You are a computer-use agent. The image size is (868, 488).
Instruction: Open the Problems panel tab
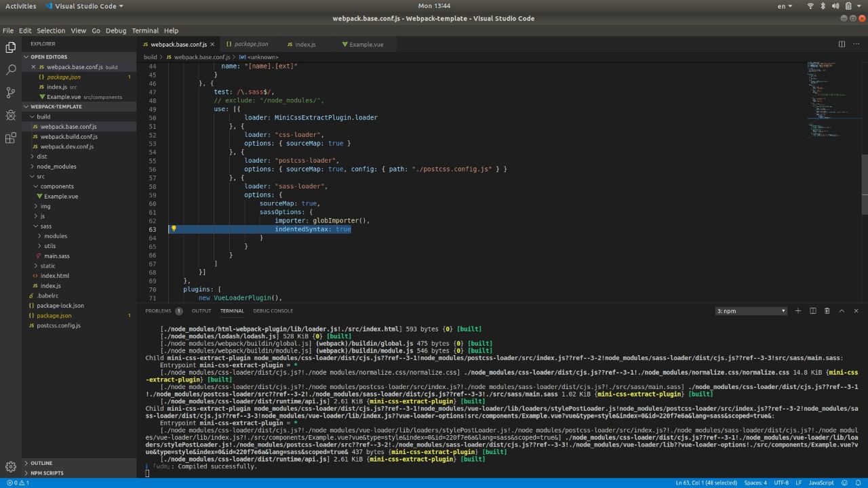click(159, 311)
